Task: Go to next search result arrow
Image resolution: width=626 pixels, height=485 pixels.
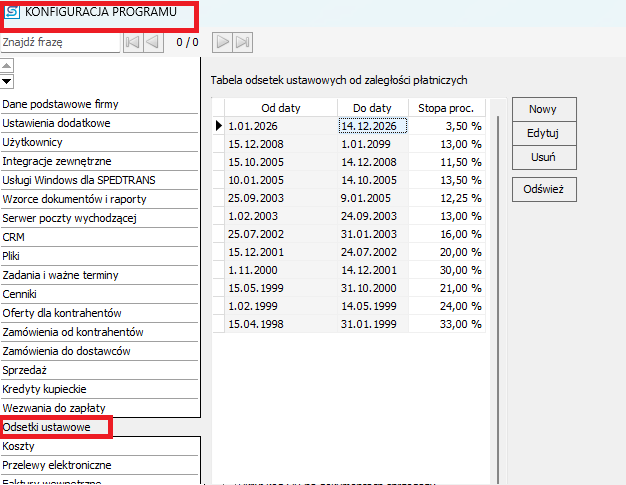Action: click(222, 42)
